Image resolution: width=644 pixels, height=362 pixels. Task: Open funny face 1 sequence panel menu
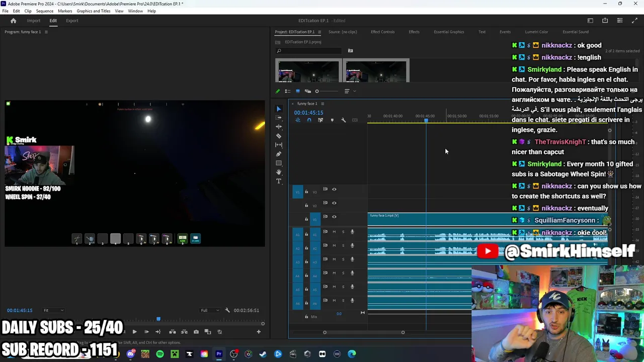point(323,104)
